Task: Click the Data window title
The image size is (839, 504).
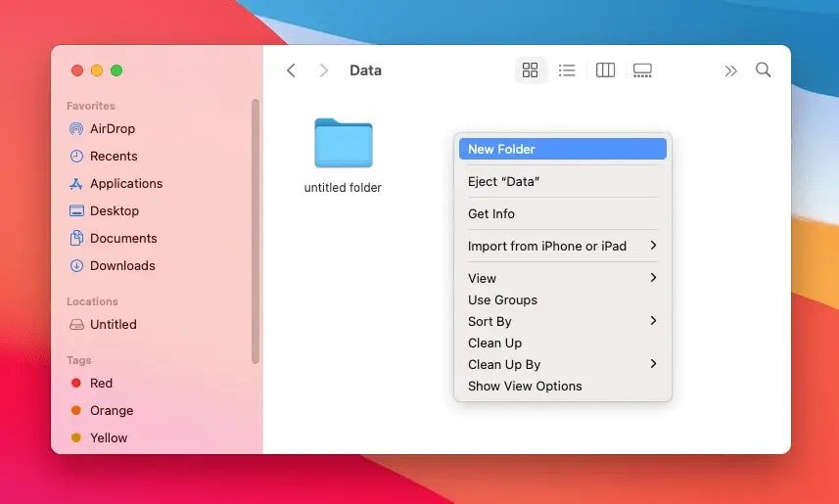Action: (365, 70)
